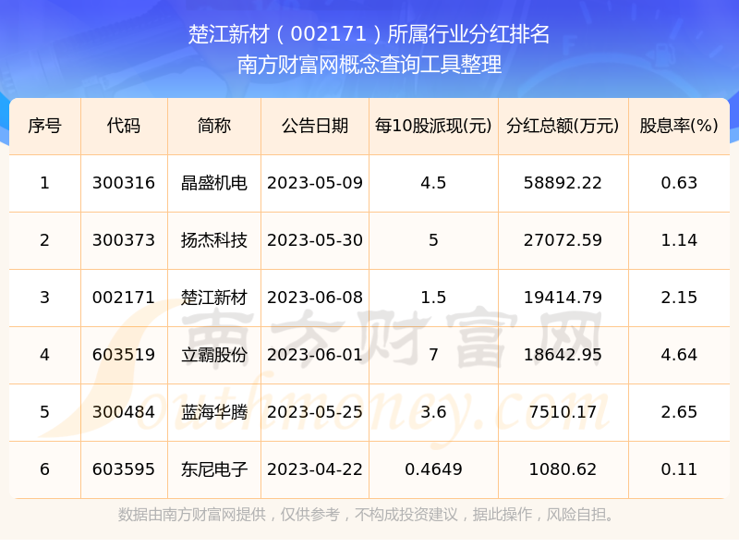Click the total amount 27072.59
The height and width of the screenshot is (560, 739).
(563, 240)
